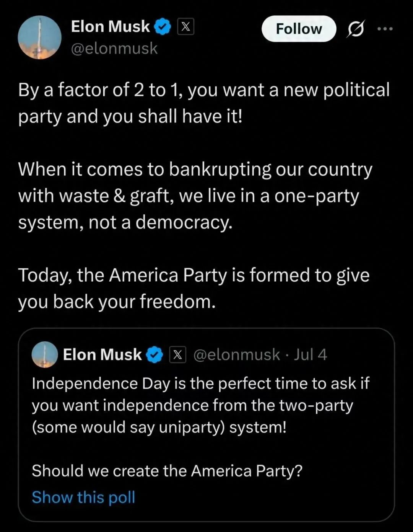Click the Elon Musk display name in header
Screen dimensions: 413x532
click(x=111, y=26)
